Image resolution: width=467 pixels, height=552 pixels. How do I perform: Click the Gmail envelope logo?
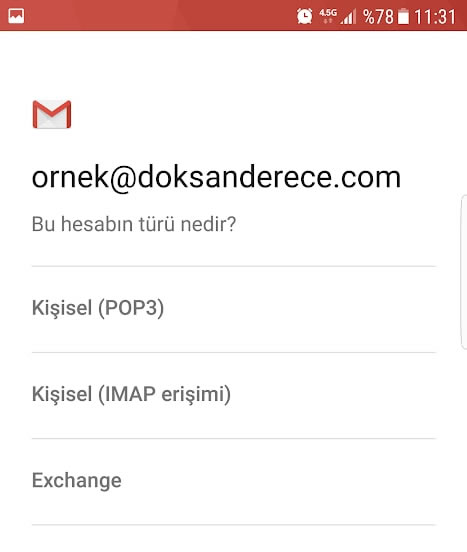(52, 114)
